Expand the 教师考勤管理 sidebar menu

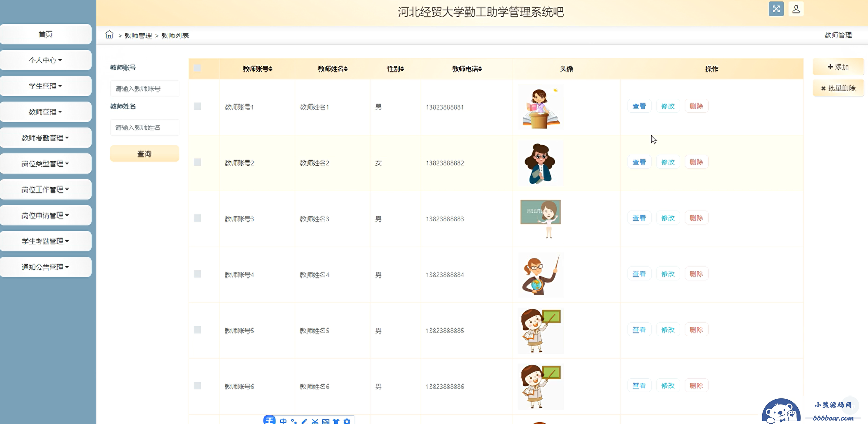point(46,138)
